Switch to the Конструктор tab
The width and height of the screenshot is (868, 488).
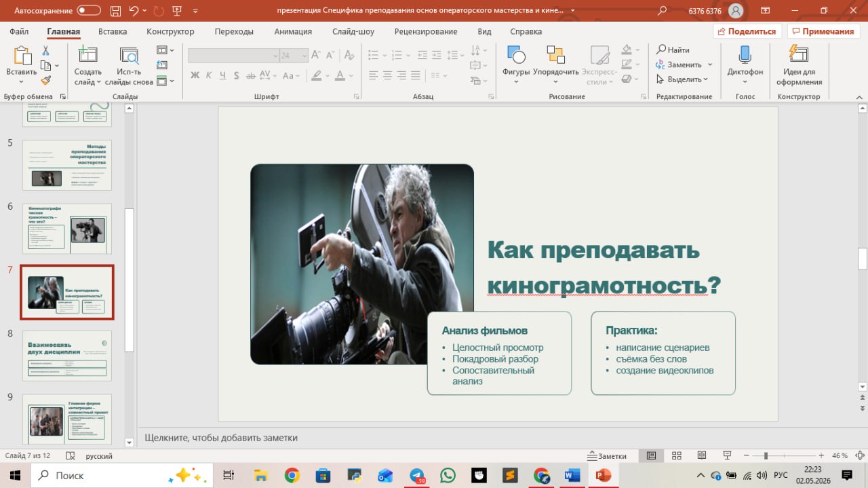pos(170,32)
